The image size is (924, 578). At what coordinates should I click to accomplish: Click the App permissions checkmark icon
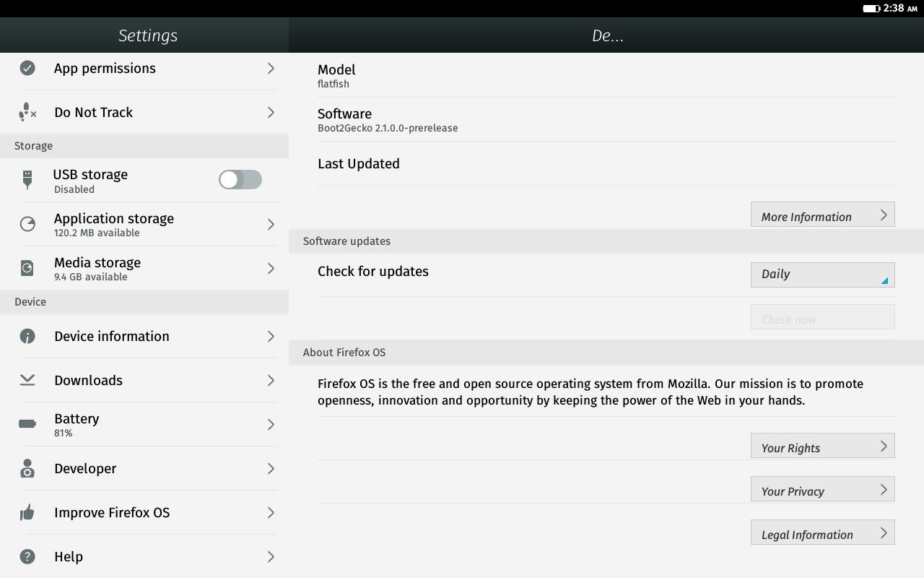(27, 68)
